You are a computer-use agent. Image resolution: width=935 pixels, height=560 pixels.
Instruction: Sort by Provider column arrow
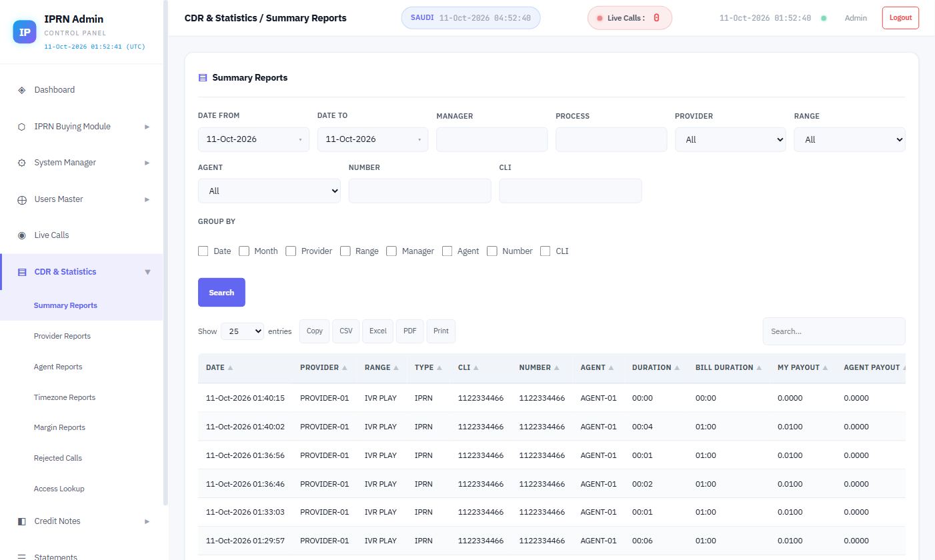click(x=345, y=368)
